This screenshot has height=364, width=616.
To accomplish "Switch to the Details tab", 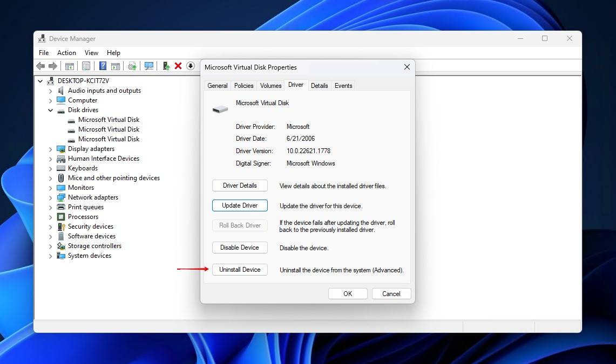I will pyautogui.click(x=319, y=86).
